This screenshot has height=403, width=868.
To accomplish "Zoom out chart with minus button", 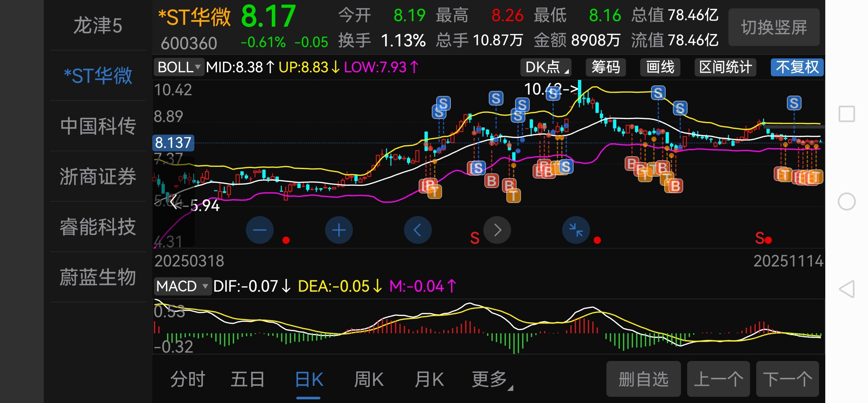I will pos(260,230).
